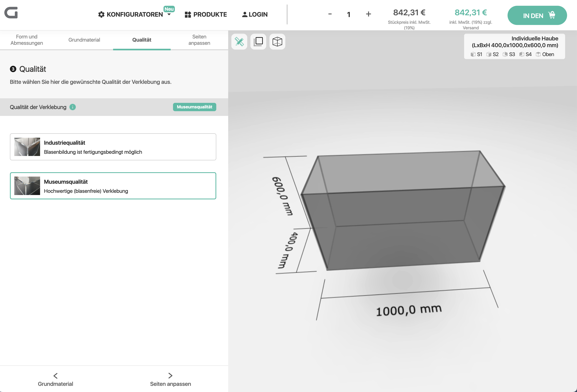Open the Produkte menu
The width and height of the screenshot is (577, 392).
(206, 14)
